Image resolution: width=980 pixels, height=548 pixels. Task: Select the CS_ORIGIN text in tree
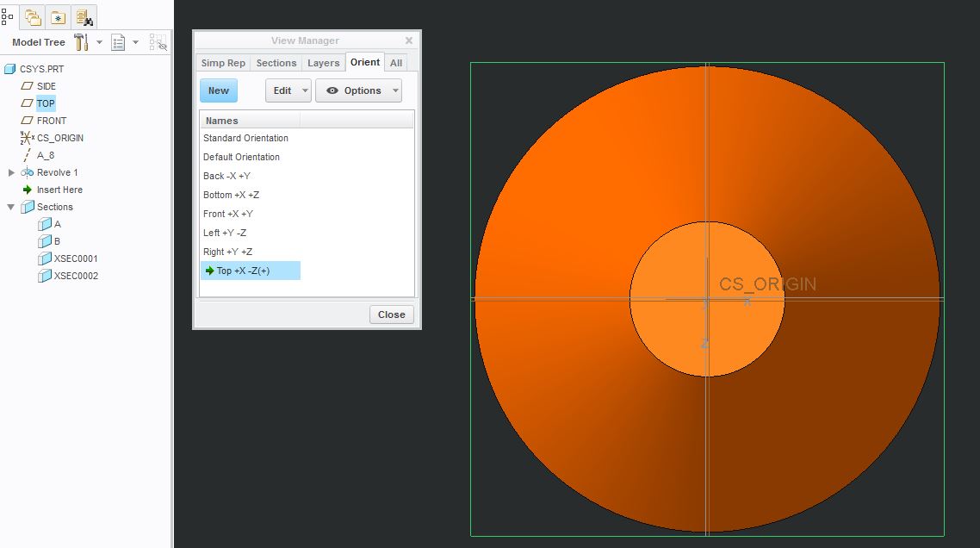pos(60,138)
